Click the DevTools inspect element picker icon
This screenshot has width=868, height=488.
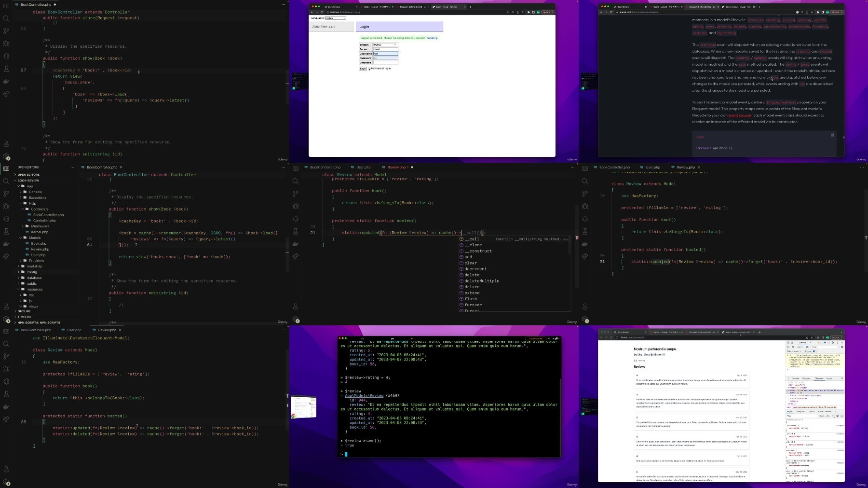[x=788, y=343]
